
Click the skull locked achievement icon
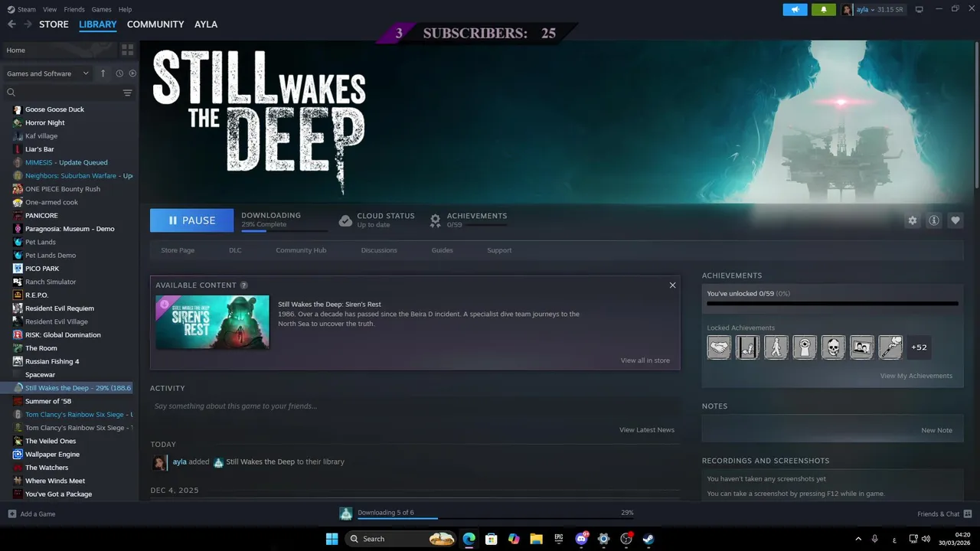833,347
